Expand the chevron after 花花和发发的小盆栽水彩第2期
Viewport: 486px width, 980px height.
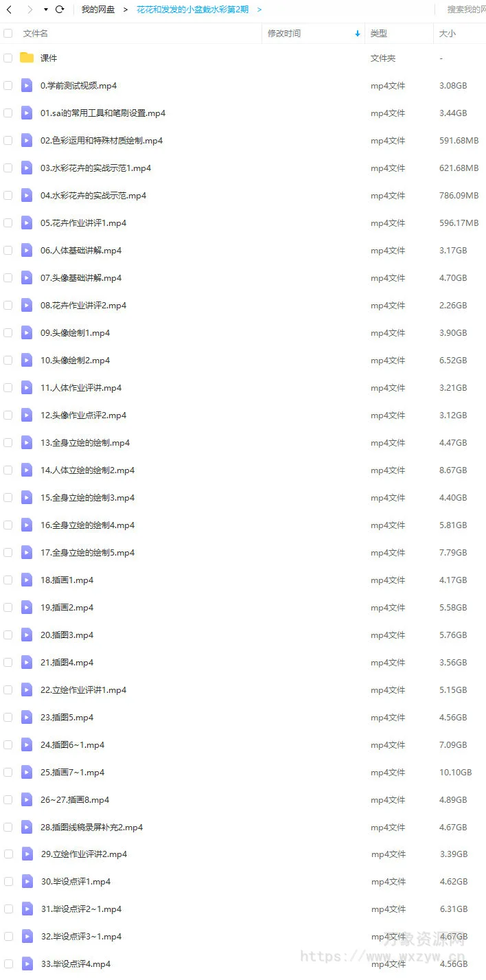tap(259, 10)
